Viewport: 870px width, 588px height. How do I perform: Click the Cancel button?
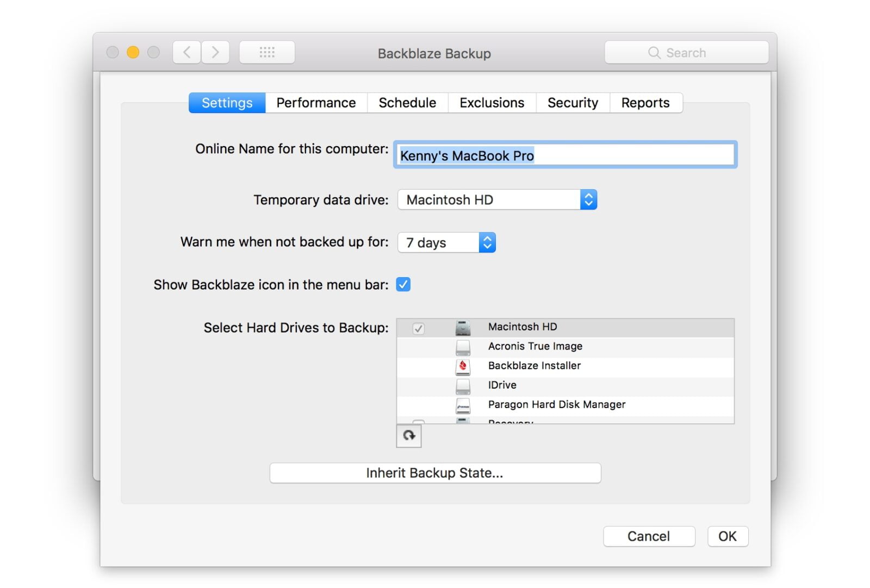tap(649, 536)
